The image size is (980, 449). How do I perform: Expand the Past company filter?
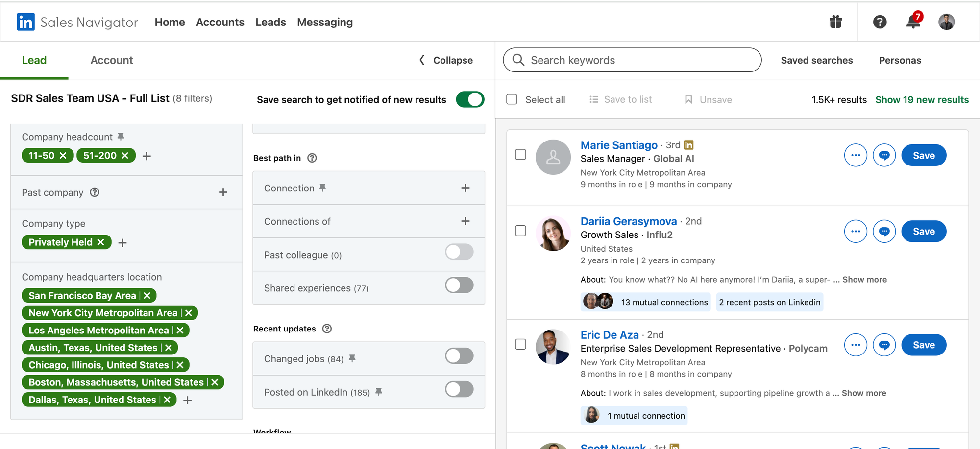(223, 192)
